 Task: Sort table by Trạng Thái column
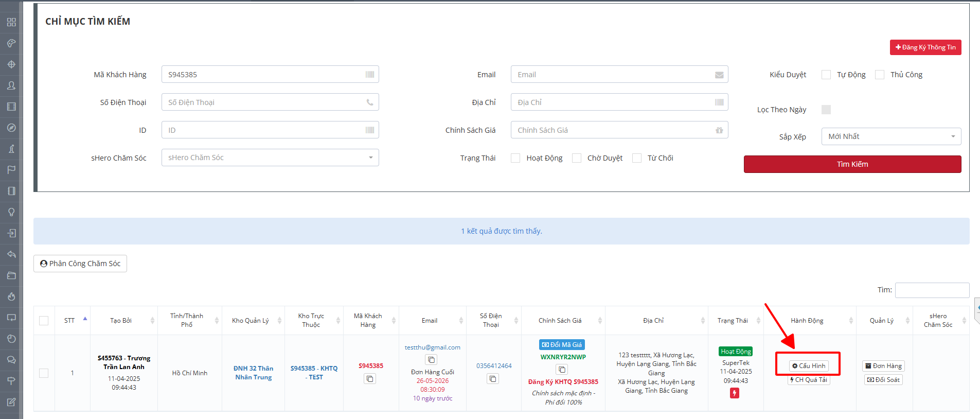(x=736, y=321)
